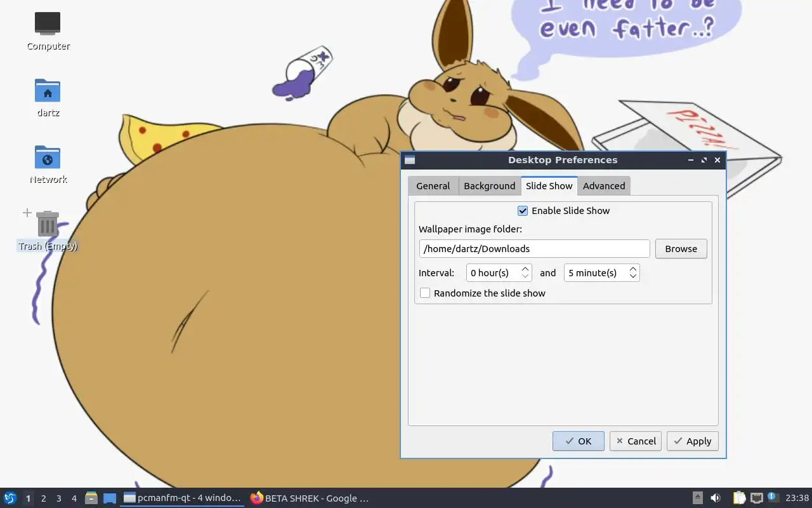The width and height of the screenshot is (812, 508).
Task: Select the Network desktop icon
Action: coord(48,164)
